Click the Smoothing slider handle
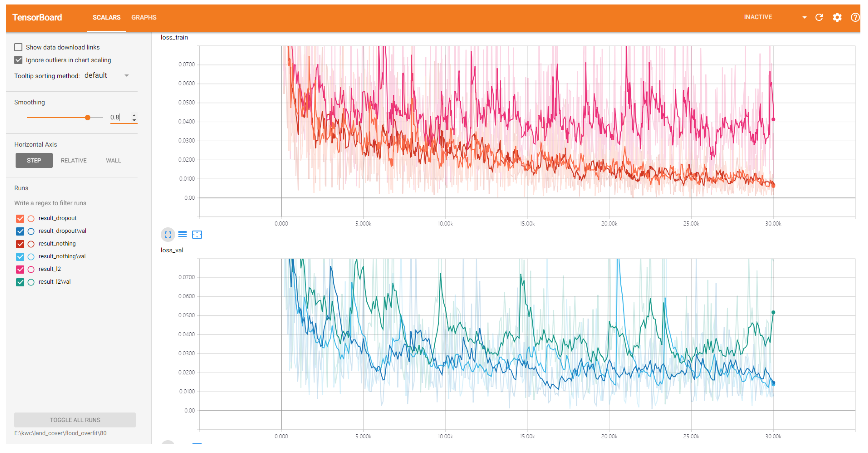The height and width of the screenshot is (453, 868). [x=88, y=118]
